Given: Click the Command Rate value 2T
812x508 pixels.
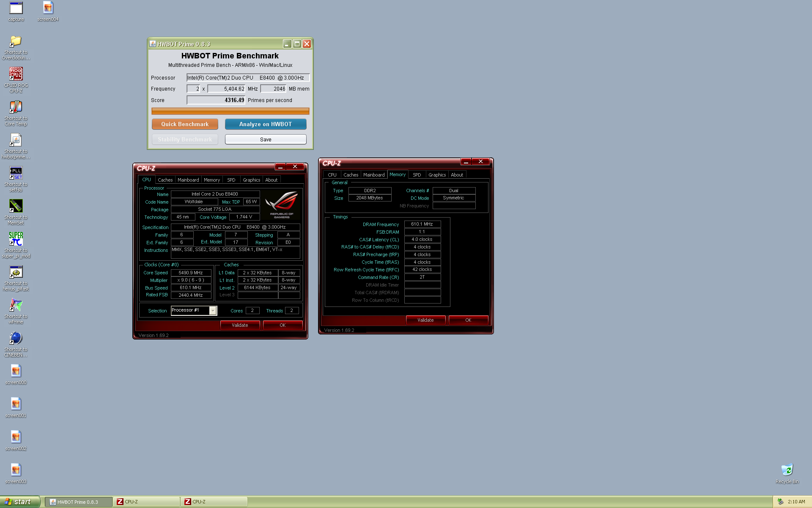Looking at the screenshot, I should (422, 277).
